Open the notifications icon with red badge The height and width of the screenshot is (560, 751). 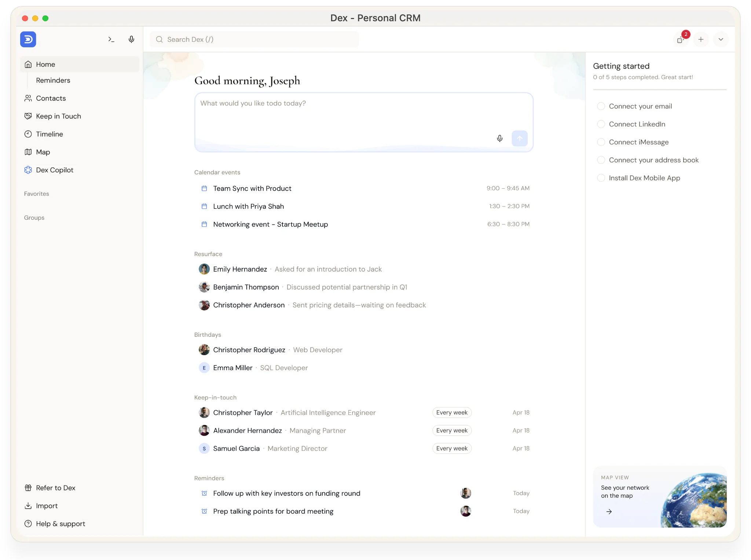click(681, 38)
